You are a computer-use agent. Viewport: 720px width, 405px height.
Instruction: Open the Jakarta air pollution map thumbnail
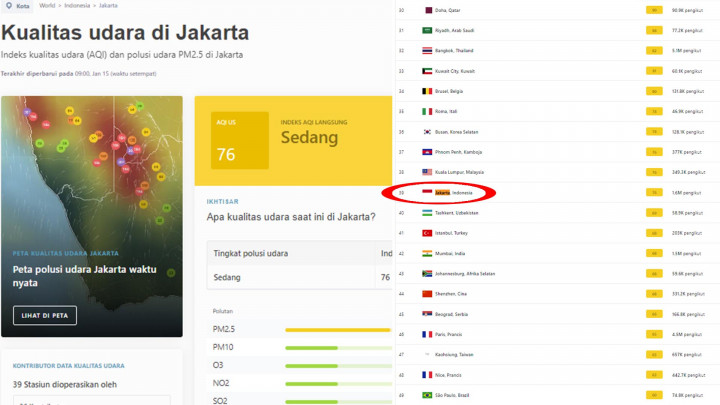point(92,216)
